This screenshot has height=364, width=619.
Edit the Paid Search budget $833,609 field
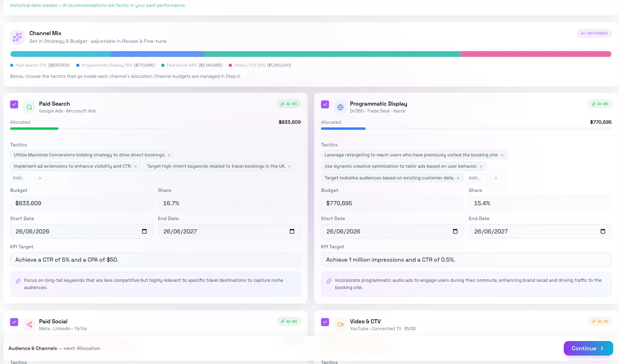coord(81,203)
